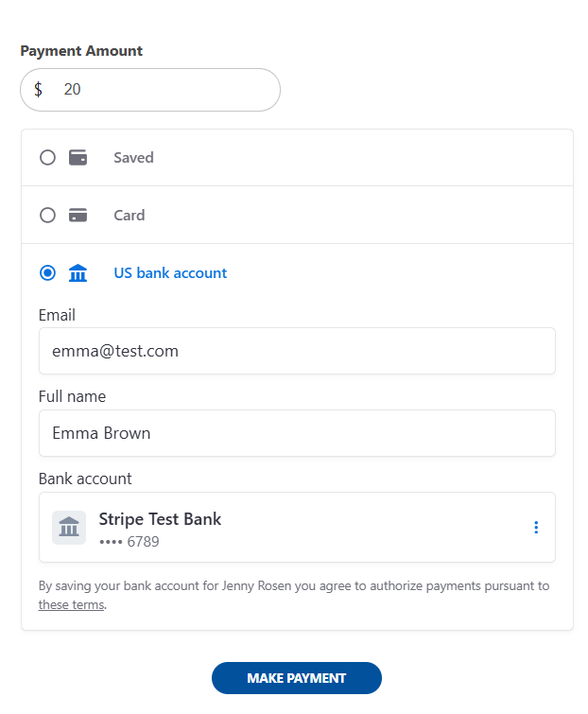This screenshot has width=588, height=714.
Task: Focus the Email field with emma@test.com
Action: 297,351
